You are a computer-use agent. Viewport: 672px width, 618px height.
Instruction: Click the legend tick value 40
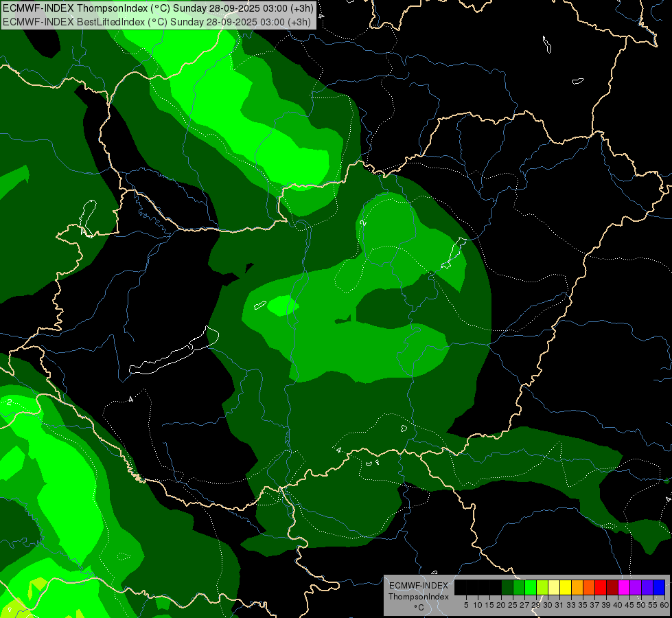click(618, 605)
